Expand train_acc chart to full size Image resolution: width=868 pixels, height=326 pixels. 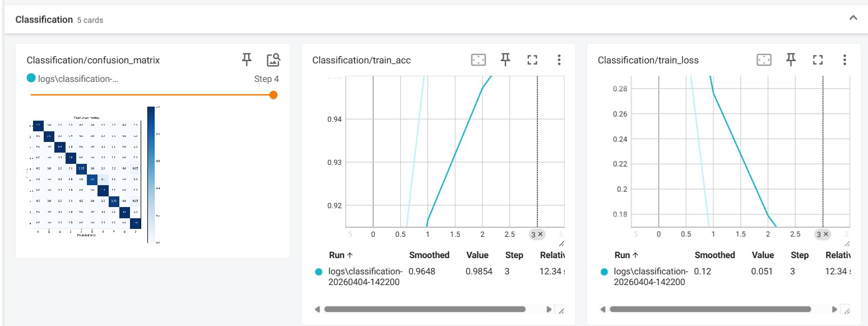click(x=532, y=60)
